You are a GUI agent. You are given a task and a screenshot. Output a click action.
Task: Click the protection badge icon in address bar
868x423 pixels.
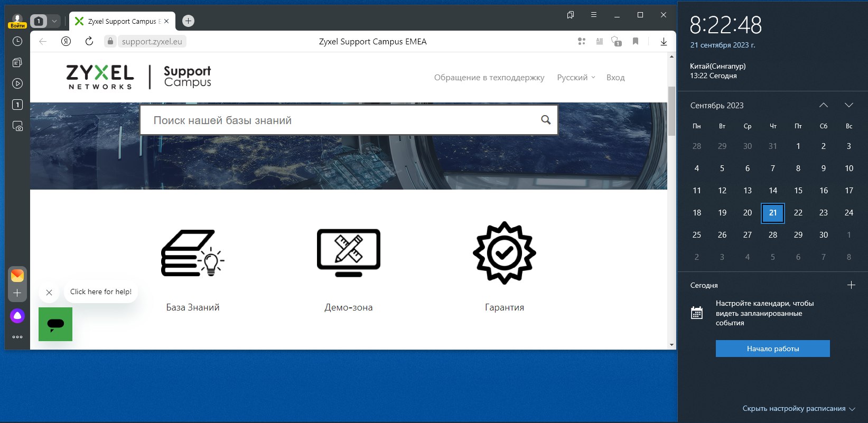(617, 41)
